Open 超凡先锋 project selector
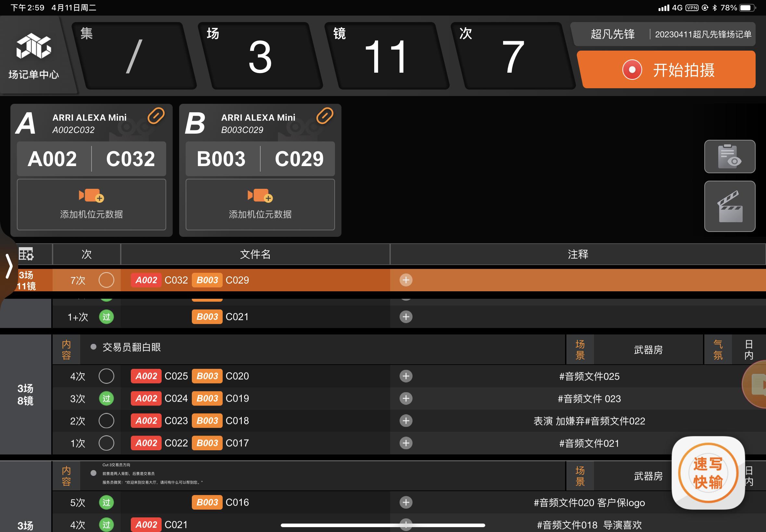Screen dimensions: 766x532 point(612,34)
